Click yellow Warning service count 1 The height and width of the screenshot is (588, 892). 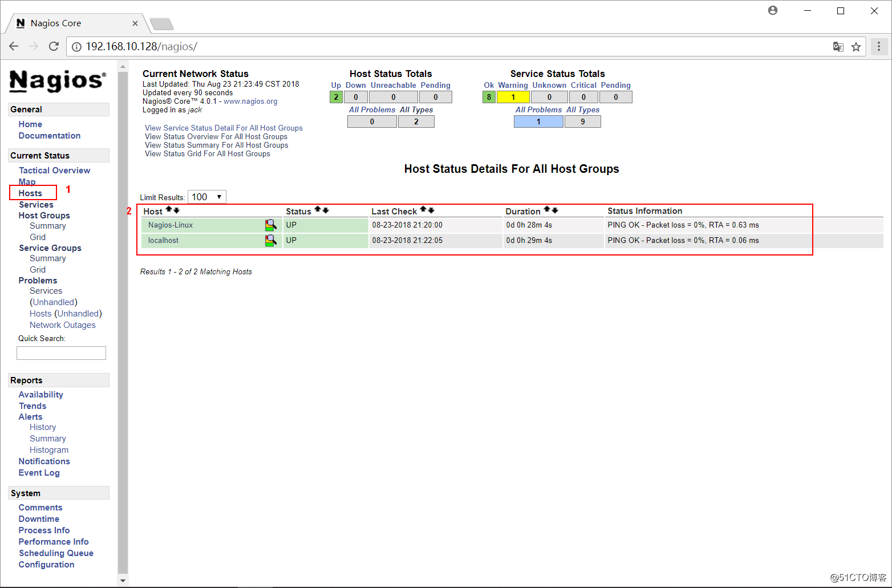click(513, 97)
